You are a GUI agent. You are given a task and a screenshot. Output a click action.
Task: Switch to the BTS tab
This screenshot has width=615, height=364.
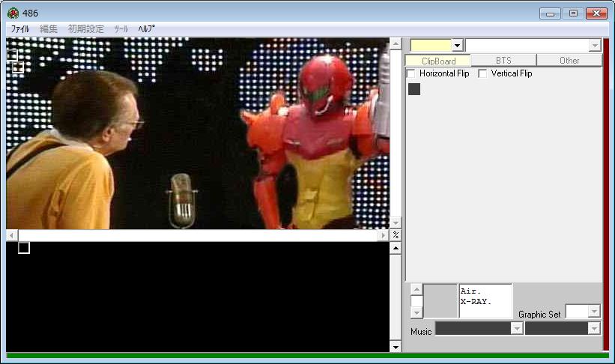(503, 61)
